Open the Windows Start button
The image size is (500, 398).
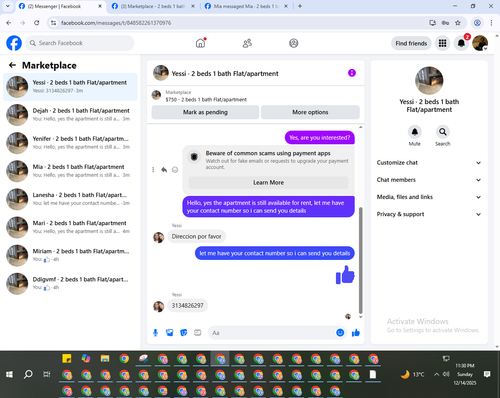point(9,374)
